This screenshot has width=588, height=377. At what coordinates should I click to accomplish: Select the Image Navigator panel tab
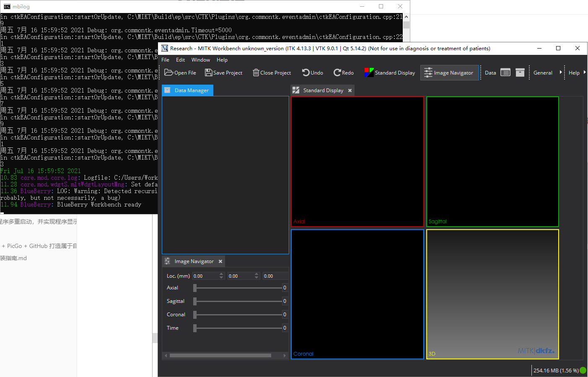click(194, 261)
